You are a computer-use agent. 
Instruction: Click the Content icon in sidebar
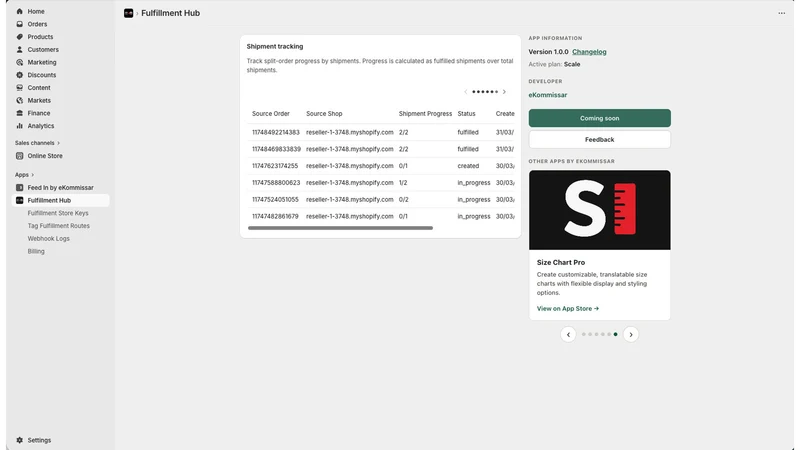click(x=19, y=88)
